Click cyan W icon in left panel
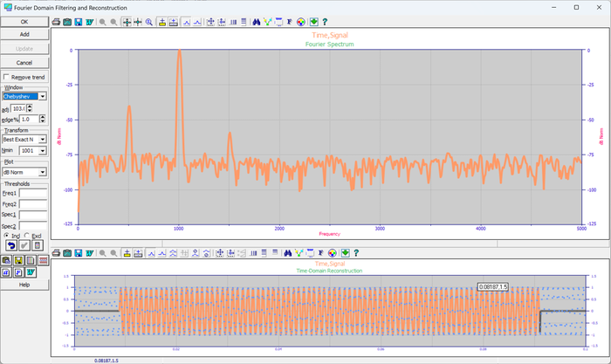611x364 pixels. tap(31, 272)
